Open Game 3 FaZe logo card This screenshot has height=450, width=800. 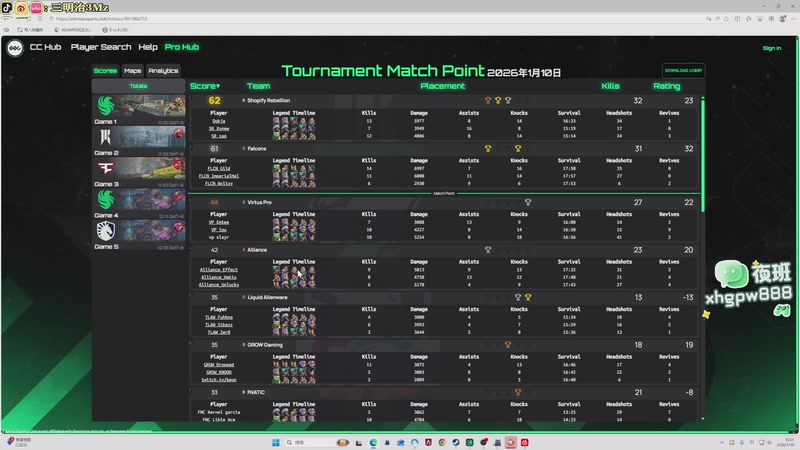pos(106,168)
